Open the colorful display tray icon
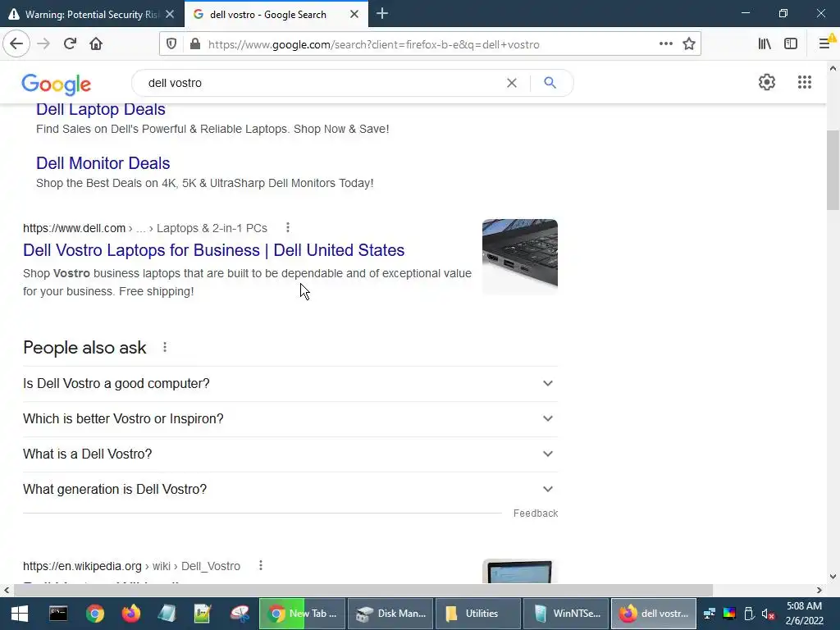 (729, 614)
